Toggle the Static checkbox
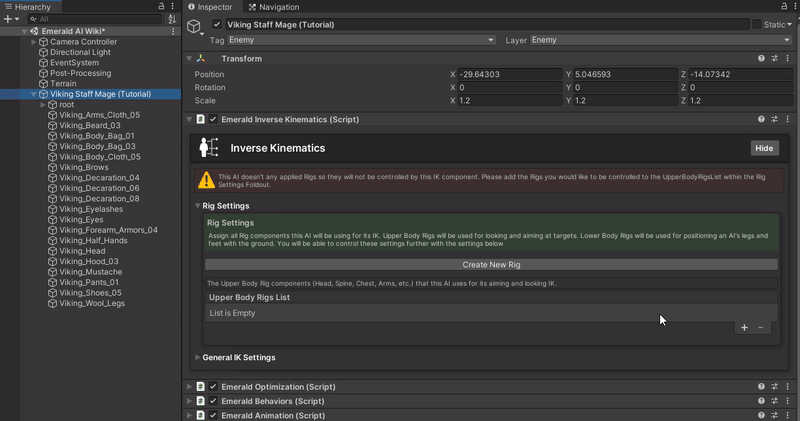This screenshot has height=421, width=800. [x=757, y=24]
